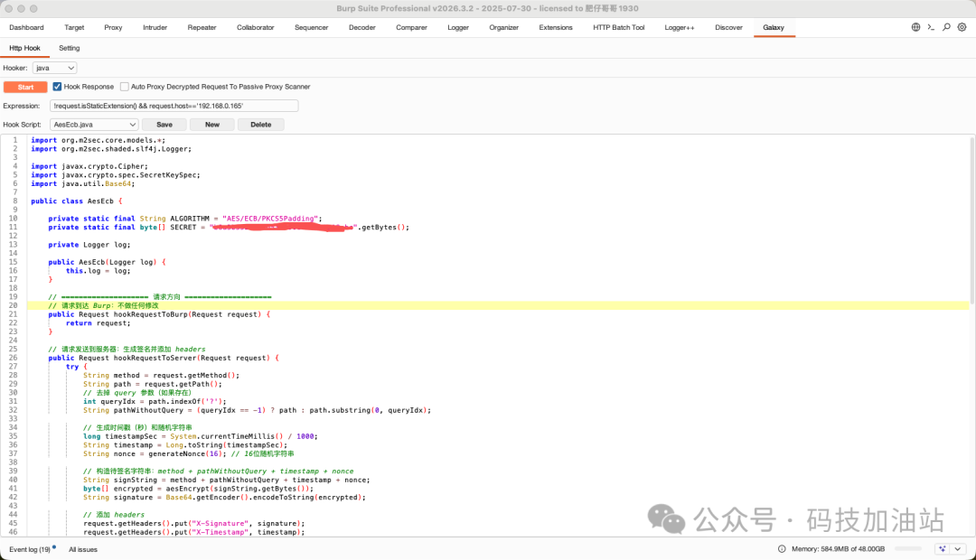Open Burp settings via the gear icon
Image resolution: width=976 pixels, height=560 pixels.
pyautogui.click(x=963, y=27)
